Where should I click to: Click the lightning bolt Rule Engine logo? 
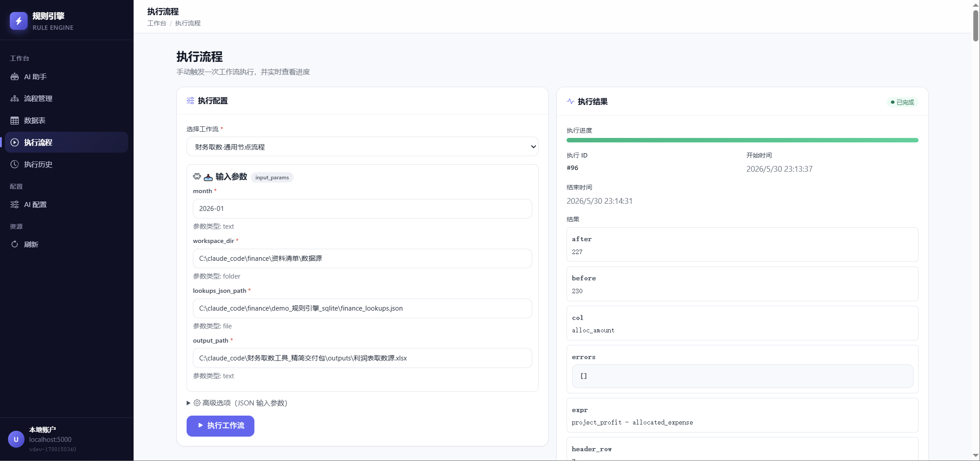point(19,21)
